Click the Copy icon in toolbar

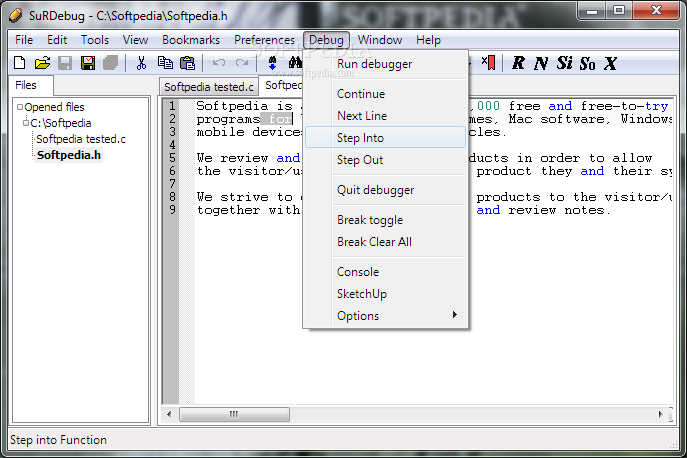[x=165, y=63]
